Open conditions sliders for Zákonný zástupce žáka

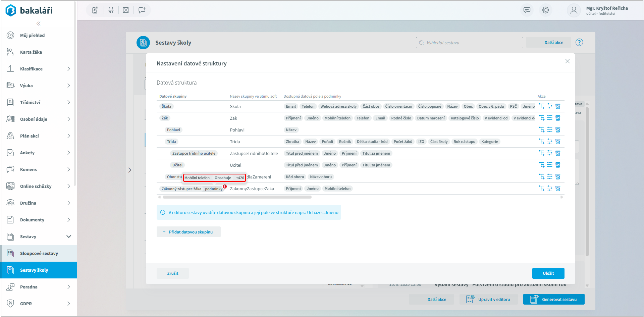click(x=549, y=189)
